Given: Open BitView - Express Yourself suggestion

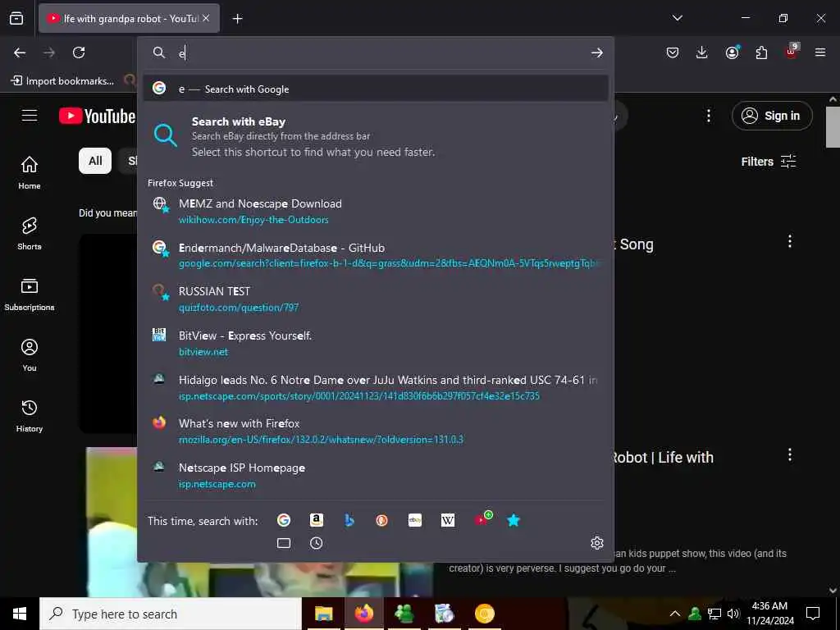Looking at the screenshot, I should coord(376,343).
